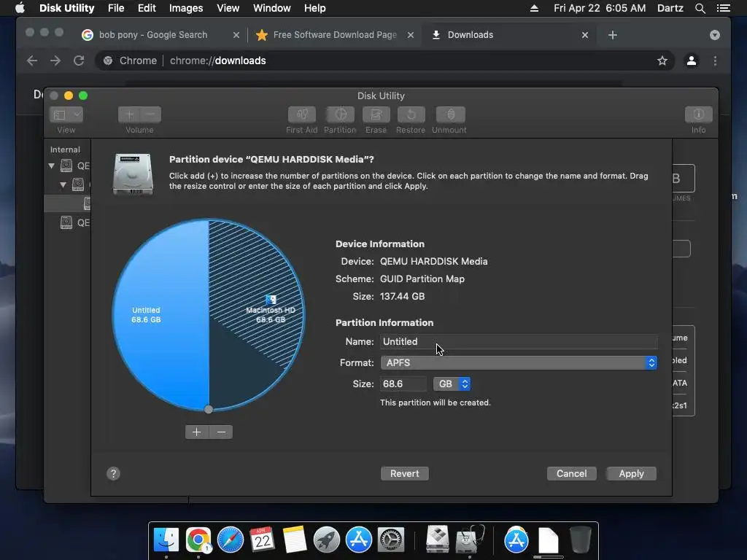The height and width of the screenshot is (560, 747).
Task: Switch to Free Software Download Page tab
Action: 335,35
